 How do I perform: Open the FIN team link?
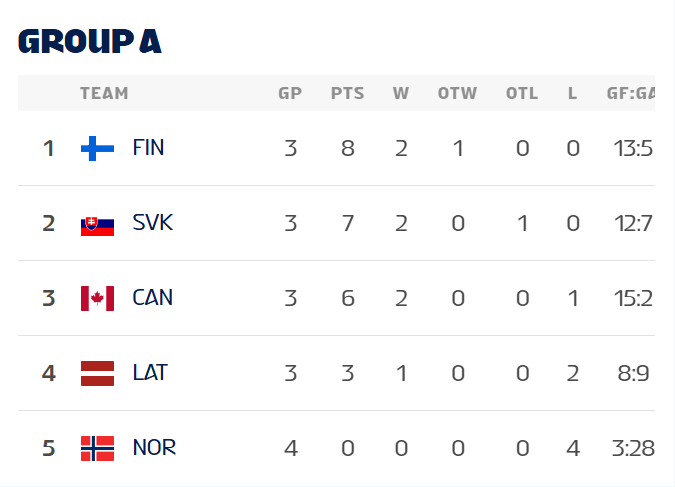coord(148,149)
